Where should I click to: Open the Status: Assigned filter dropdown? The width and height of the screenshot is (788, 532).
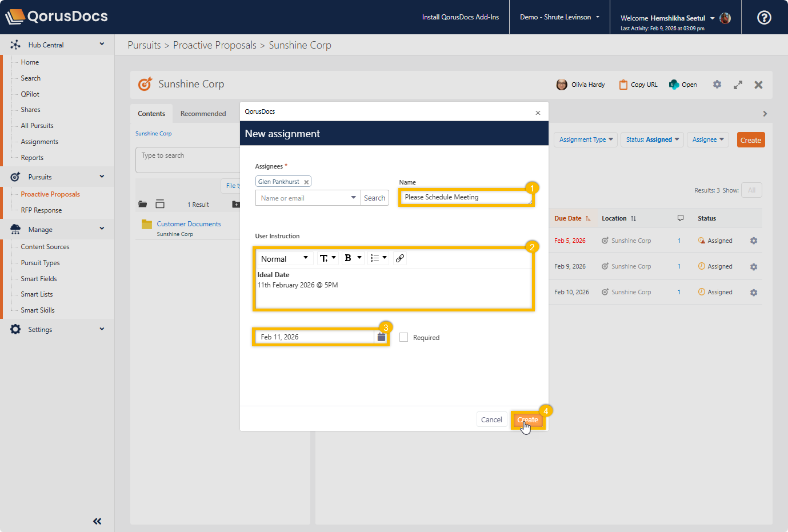pyautogui.click(x=652, y=139)
